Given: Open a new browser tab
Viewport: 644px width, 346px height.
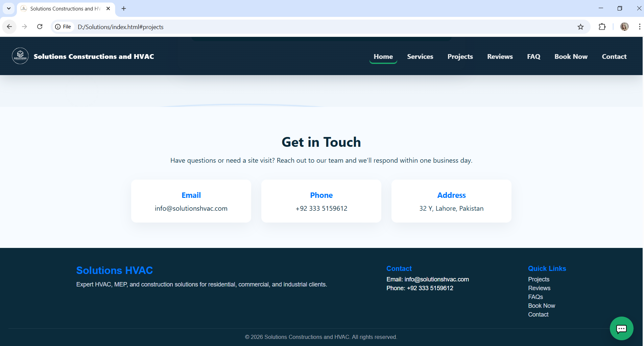Looking at the screenshot, I should pyautogui.click(x=123, y=8).
